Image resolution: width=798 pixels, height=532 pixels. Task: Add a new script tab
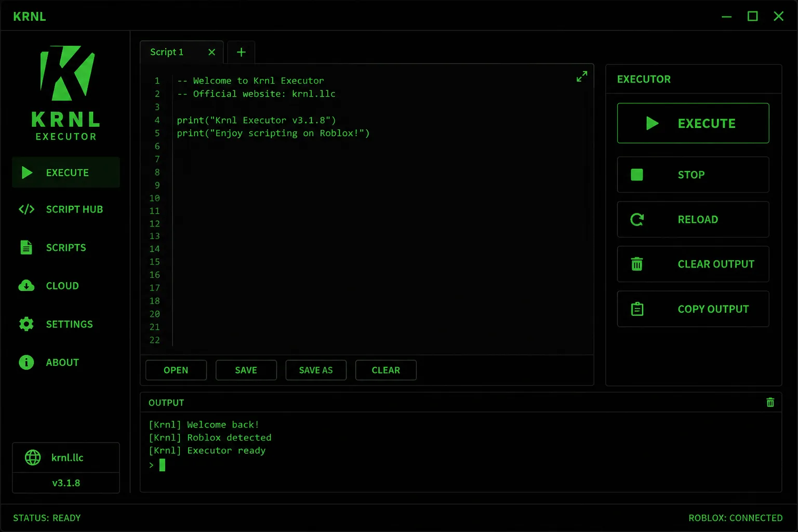241,52
